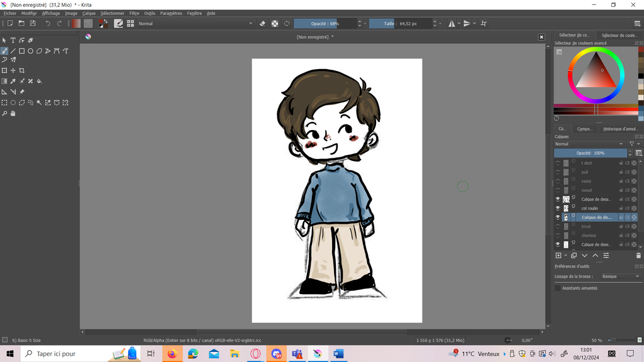Open the Calque menu
Image resolution: width=644 pixels, height=362 pixels.
[89, 13]
